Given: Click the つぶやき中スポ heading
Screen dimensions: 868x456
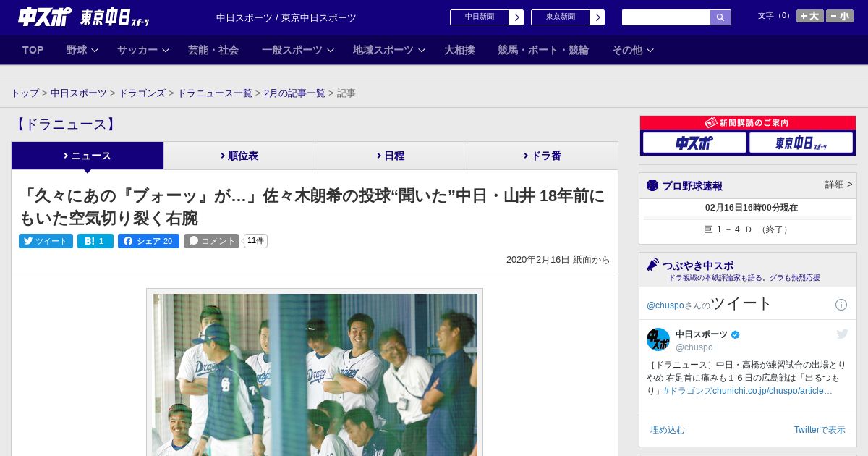Looking at the screenshot, I should [x=697, y=265].
